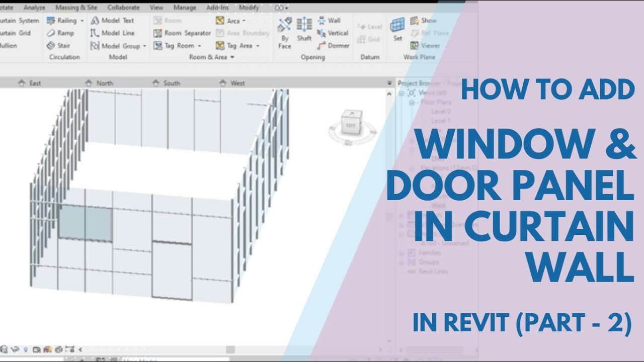Select the Ramp tool
Image resolution: width=644 pixels, height=362 pixels.
(x=60, y=33)
